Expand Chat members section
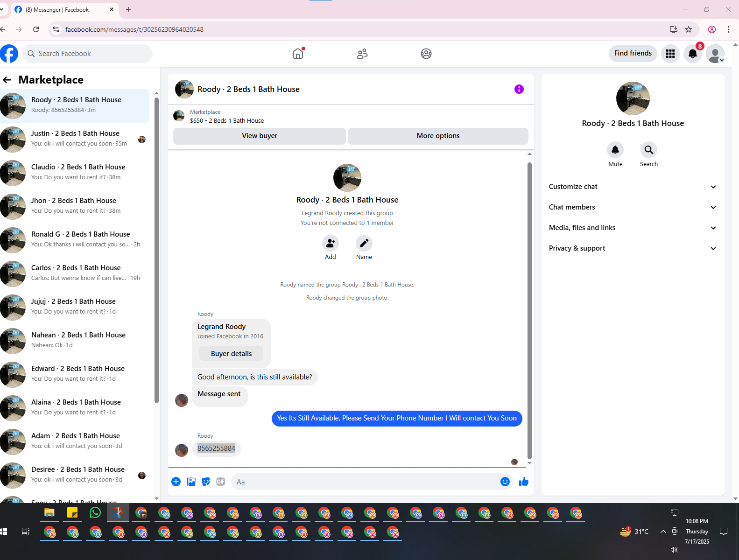739x560 pixels. click(633, 207)
